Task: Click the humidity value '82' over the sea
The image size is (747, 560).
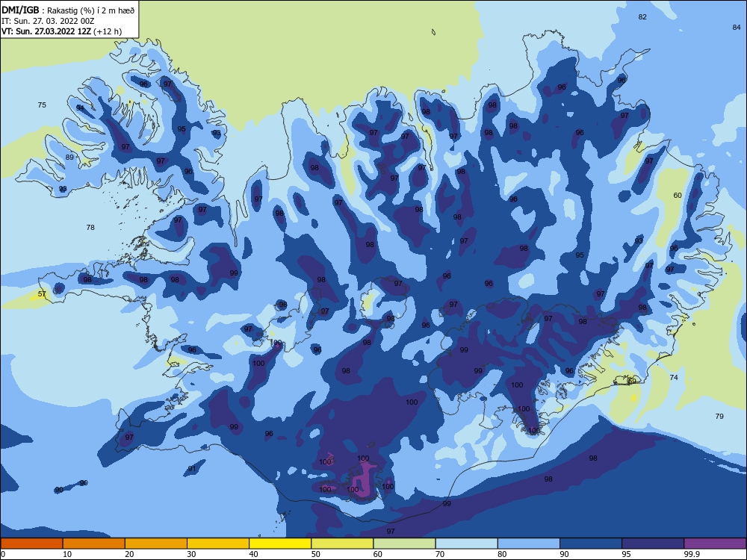Action: point(642,17)
